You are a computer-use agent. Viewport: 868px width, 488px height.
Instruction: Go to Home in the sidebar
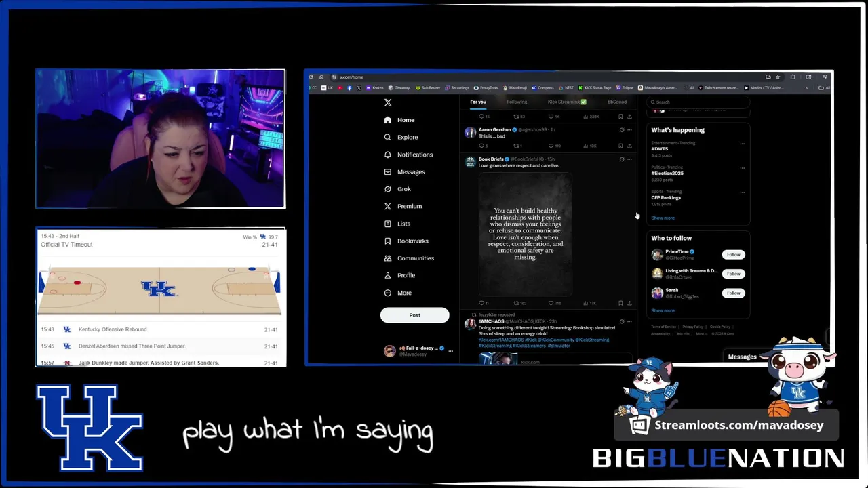tap(399, 120)
